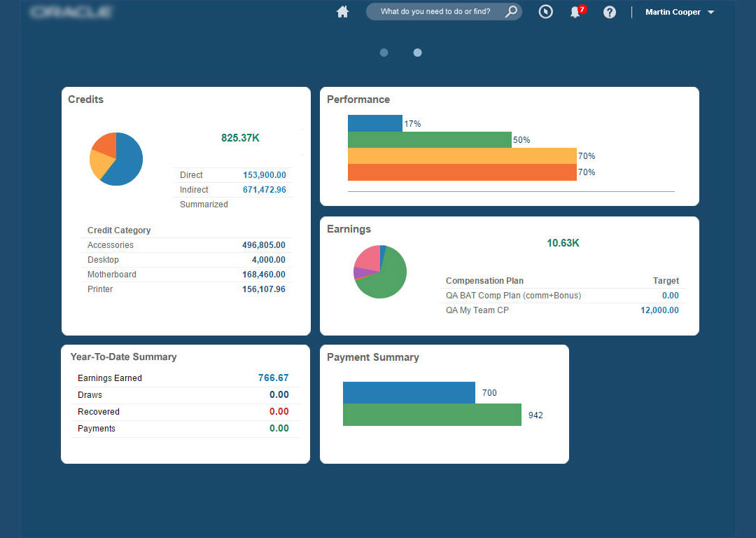Click the blurred Oracle logo

click(x=71, y=12)
